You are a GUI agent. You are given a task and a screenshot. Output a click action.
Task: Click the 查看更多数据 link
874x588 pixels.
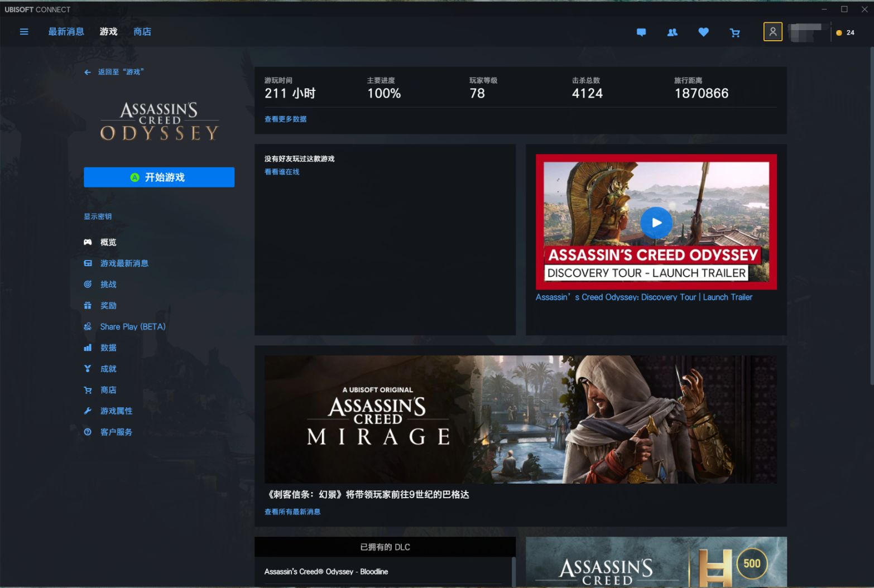click(x=286, y=119)
